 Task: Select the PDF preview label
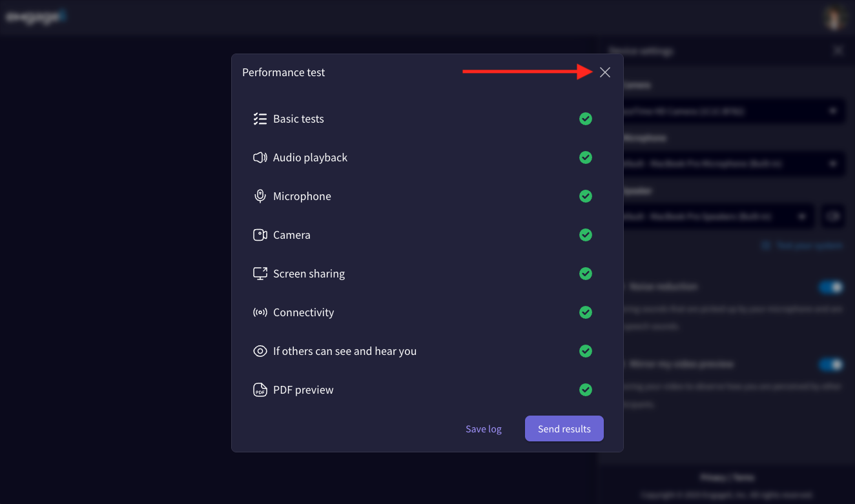pos(304,390)
